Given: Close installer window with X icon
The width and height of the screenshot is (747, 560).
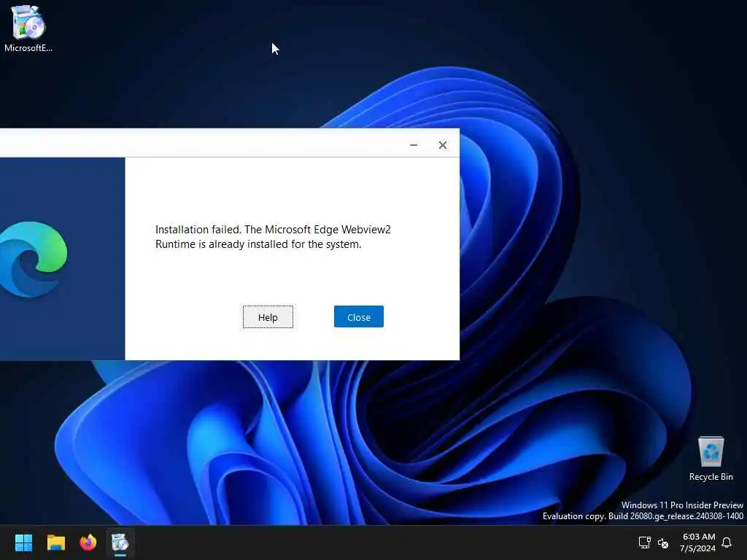Looking at the screenshot, I should click(443, 145).
